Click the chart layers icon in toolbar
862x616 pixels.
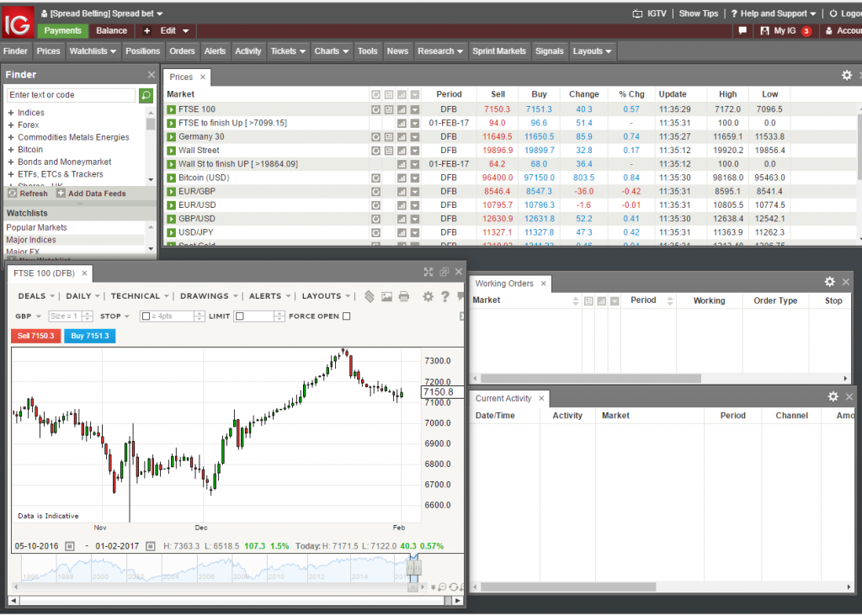pos(370,297)
